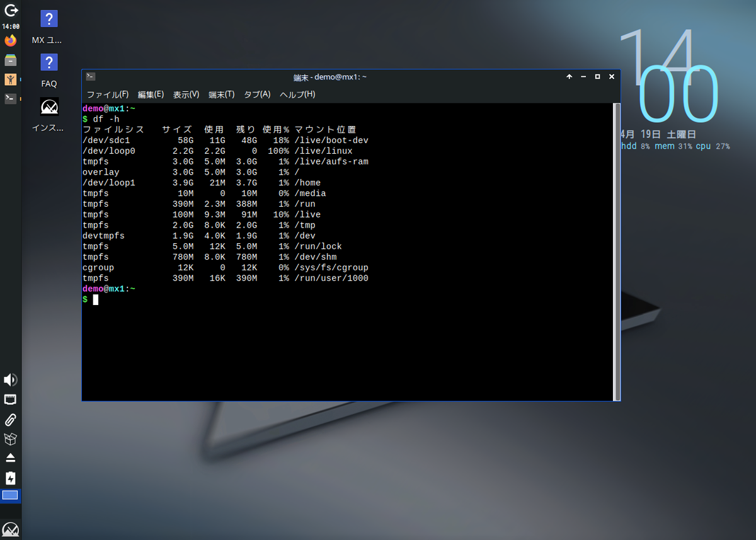Launch the インストーラー desktop icon
The image size is (756, 540).
[49, 106]
